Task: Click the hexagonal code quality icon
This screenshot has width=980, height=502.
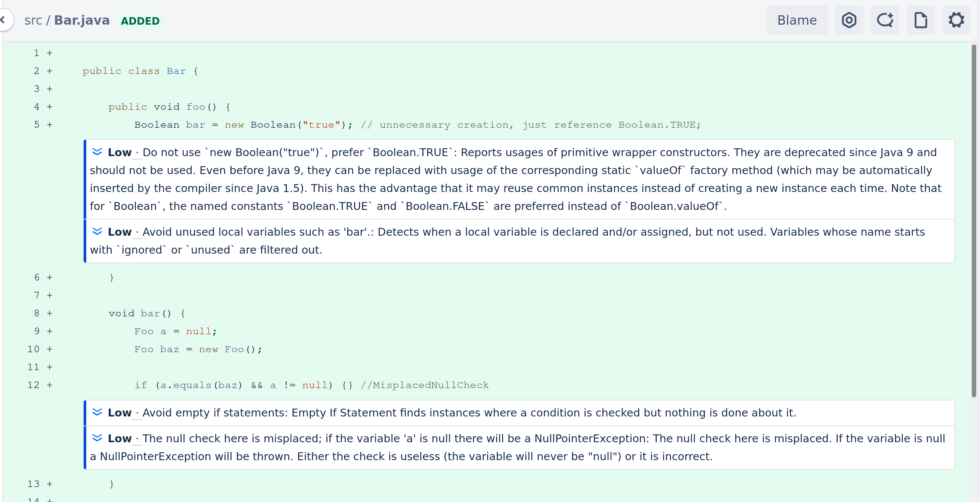Action: [849, 20]
